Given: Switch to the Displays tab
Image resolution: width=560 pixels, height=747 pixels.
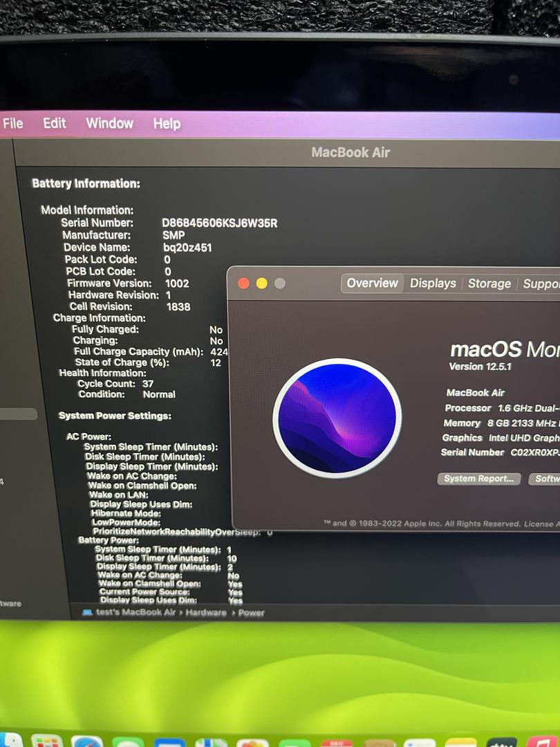Looking at the screenshot, I should (x=433, y=284).
